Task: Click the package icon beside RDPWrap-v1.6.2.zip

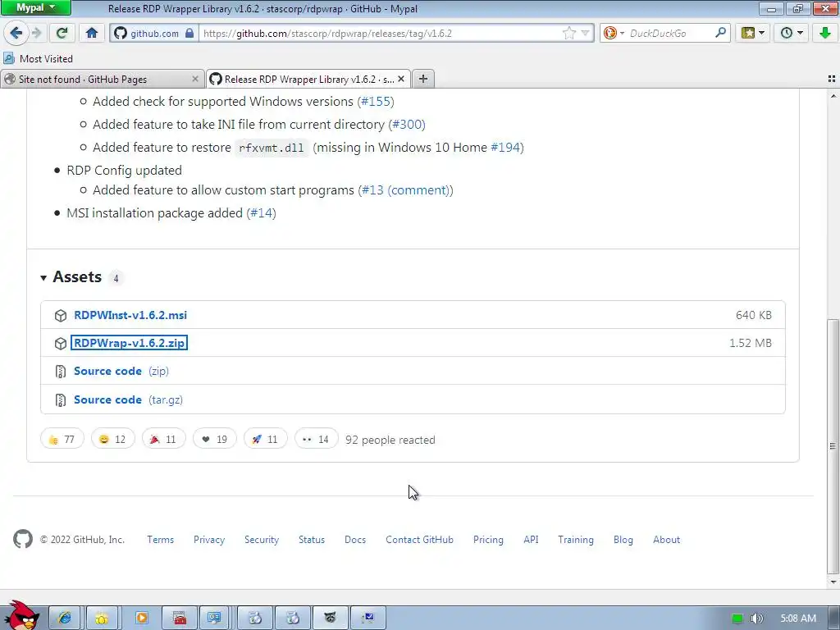Action: coord(61,344)
